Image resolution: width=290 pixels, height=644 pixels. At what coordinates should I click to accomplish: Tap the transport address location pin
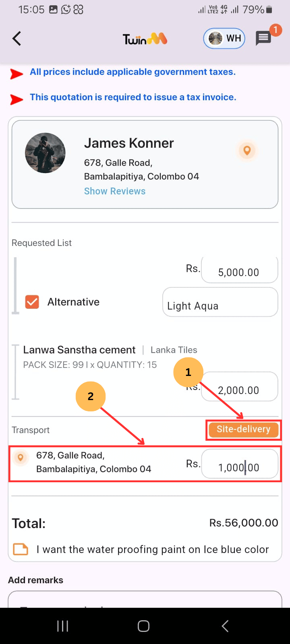[x=21, y=458]
